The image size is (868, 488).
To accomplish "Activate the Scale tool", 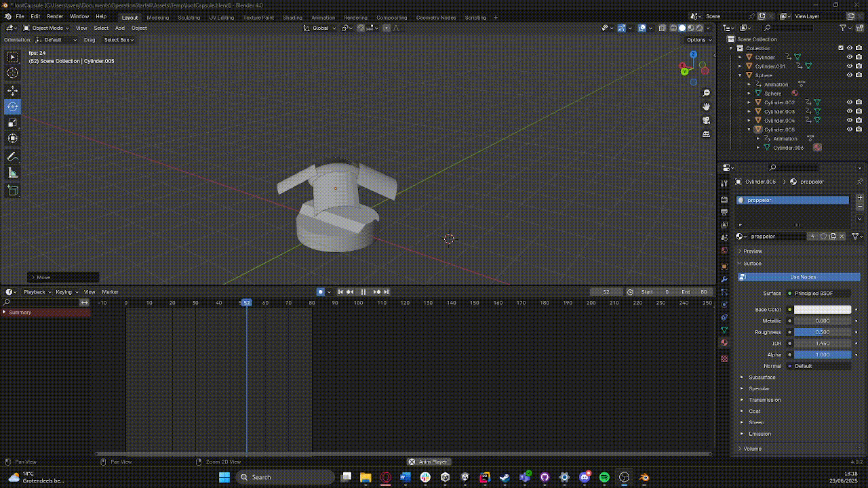I will [12, 123].
